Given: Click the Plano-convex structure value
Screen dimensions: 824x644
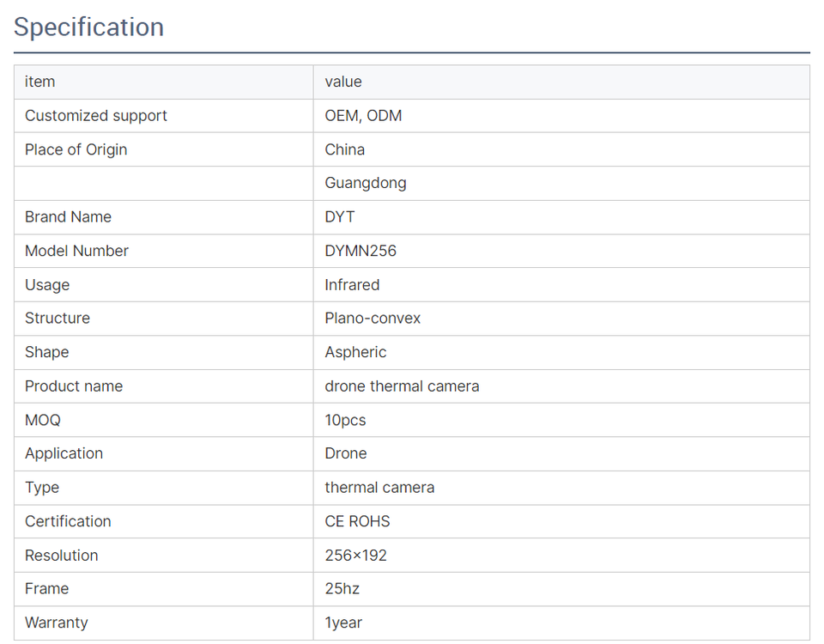Looking at the screenshot, I should pos(373,319).
